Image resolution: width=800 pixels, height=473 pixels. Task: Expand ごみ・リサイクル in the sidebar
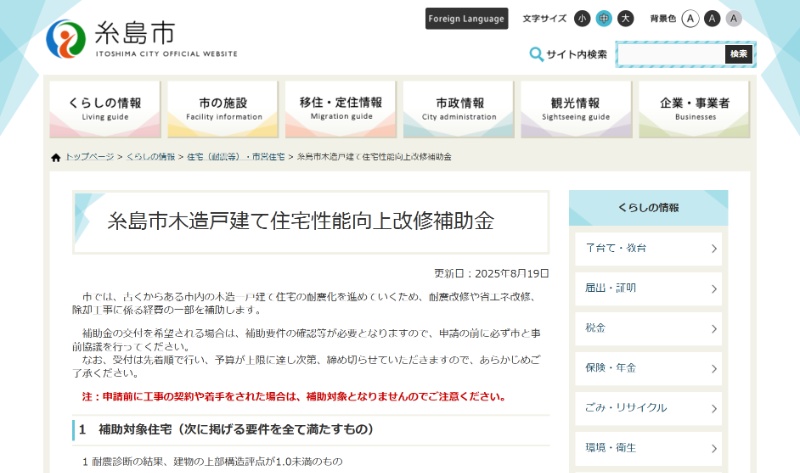[x=648, y=407]
